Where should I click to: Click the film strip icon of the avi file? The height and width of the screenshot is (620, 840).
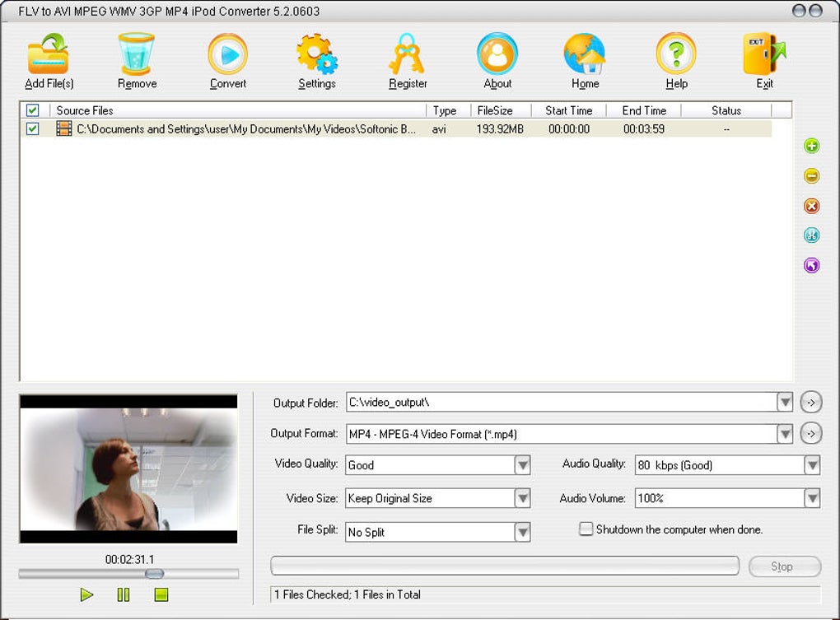point(63,128)
